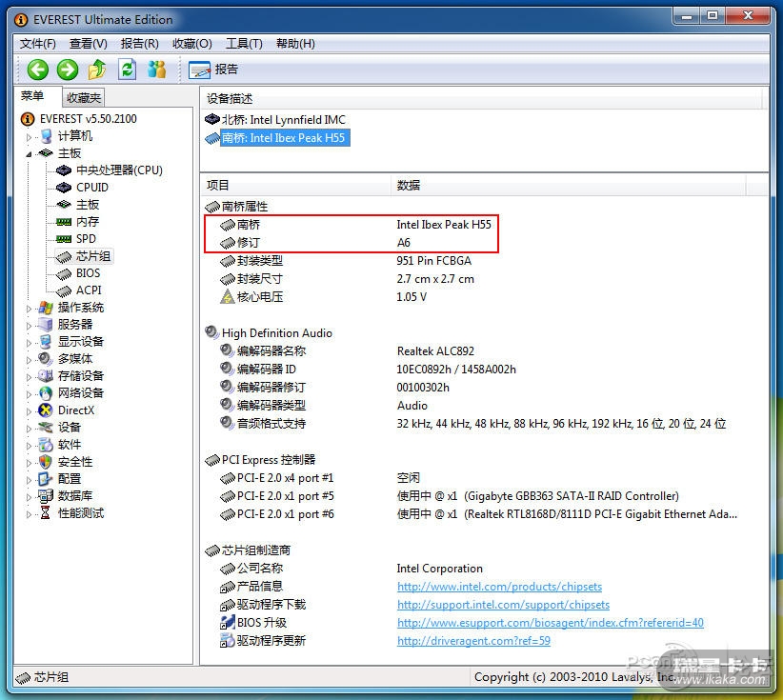783x700 pixels.
Task: Click the Up folder toolbar icon
Action: click(x=97, y=70)
